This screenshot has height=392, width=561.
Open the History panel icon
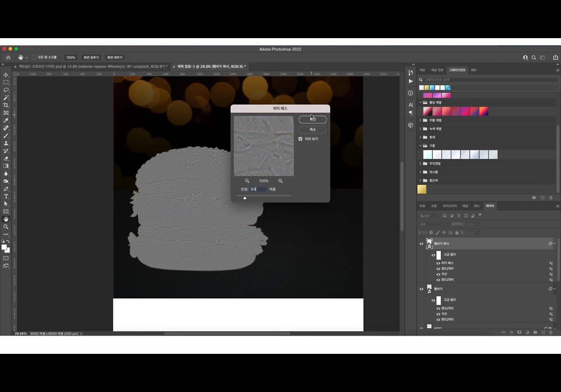[411, 72]
